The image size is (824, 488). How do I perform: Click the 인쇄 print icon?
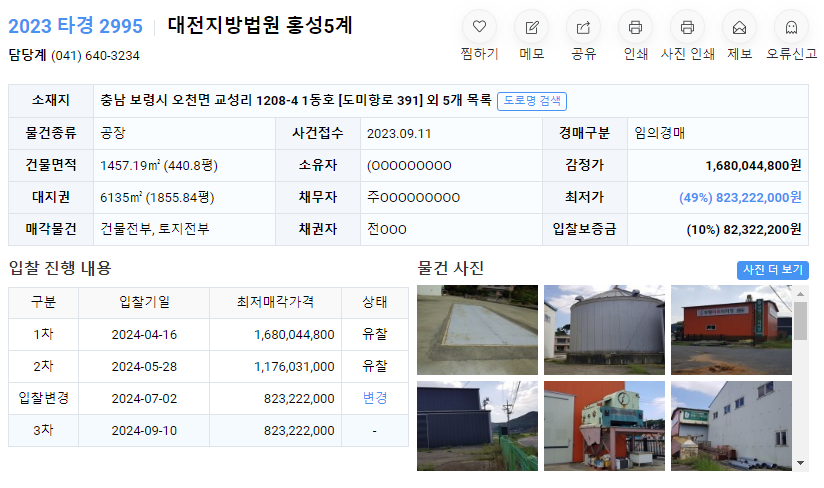pyautogui.click(x=635, y=27)
